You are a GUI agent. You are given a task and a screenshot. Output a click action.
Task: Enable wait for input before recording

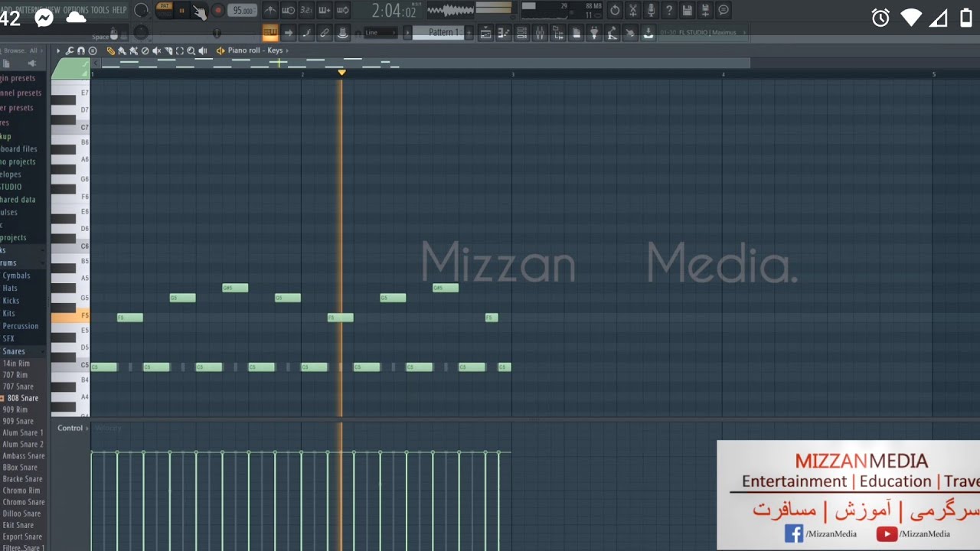pyautogui.click(x=288, y=10)
